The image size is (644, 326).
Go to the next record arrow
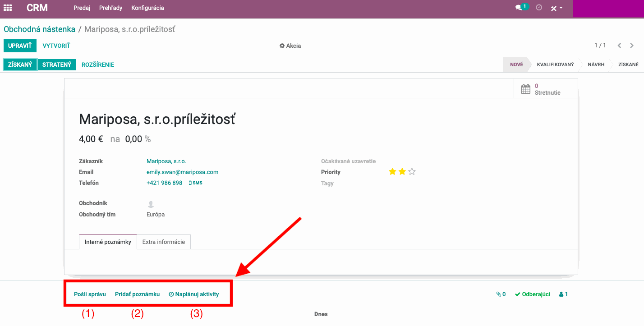[632, 46]
